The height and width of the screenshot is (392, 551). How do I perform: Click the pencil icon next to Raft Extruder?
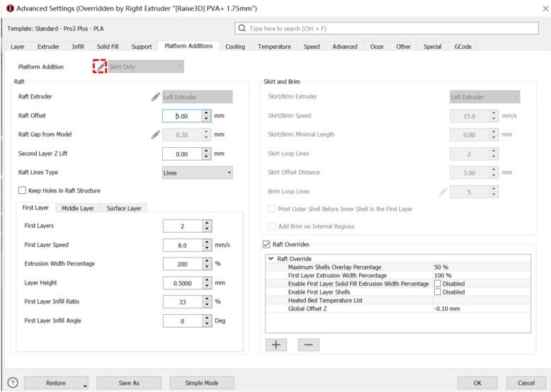[x=155, y=97]
